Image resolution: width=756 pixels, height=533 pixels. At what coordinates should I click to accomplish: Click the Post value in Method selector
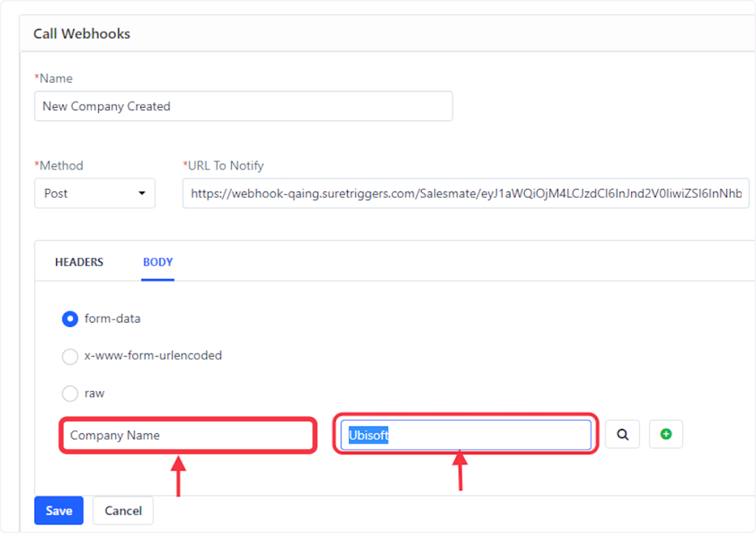[56, 193]
